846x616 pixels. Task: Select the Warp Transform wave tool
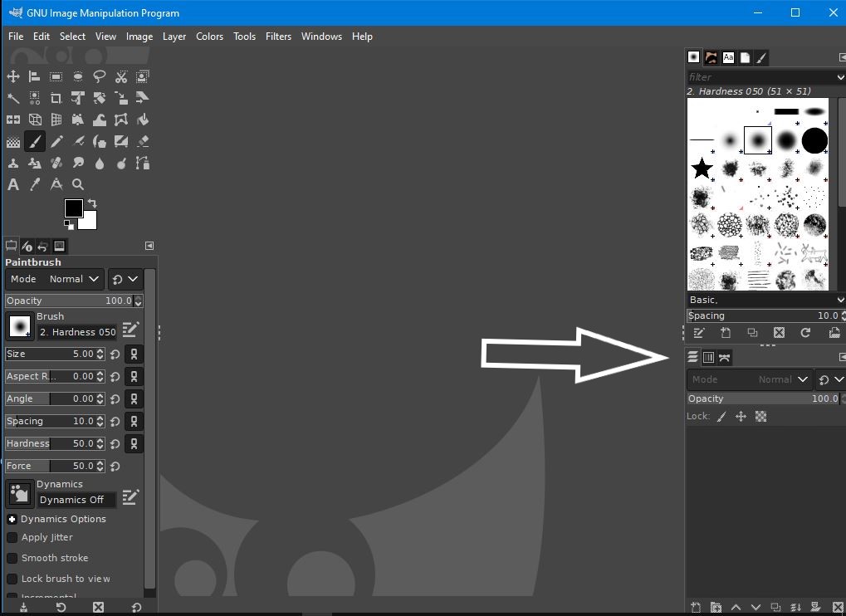(x=100, y=120)
